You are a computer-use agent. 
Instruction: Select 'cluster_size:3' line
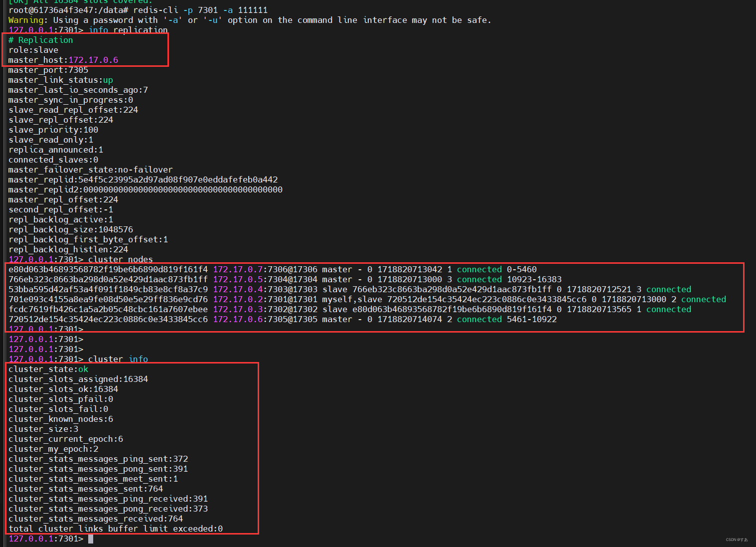[43, 429]
